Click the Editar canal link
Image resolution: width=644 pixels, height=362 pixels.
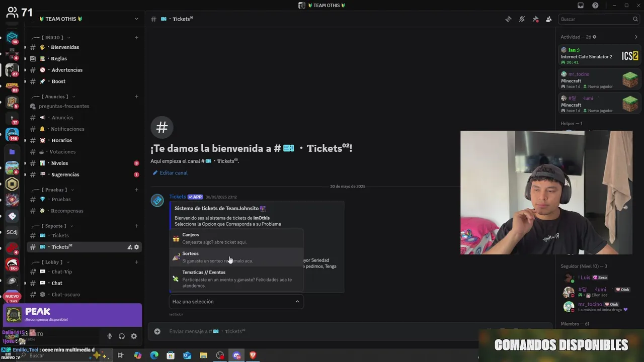170,173
